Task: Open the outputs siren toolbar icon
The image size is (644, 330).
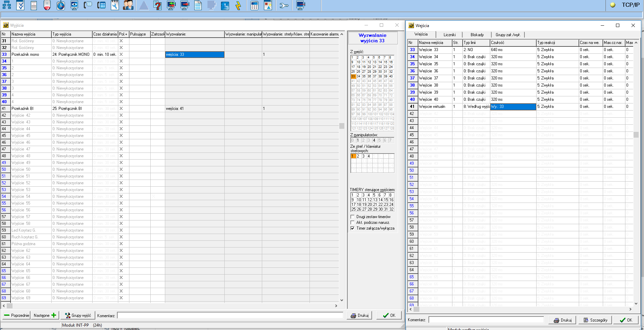Action: click(x=47, y=5)
